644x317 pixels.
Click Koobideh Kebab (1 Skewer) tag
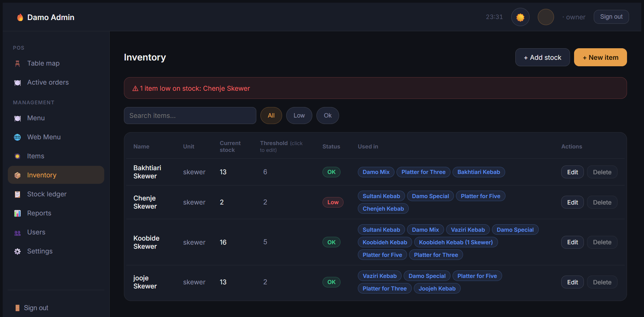tap(456, 242)
